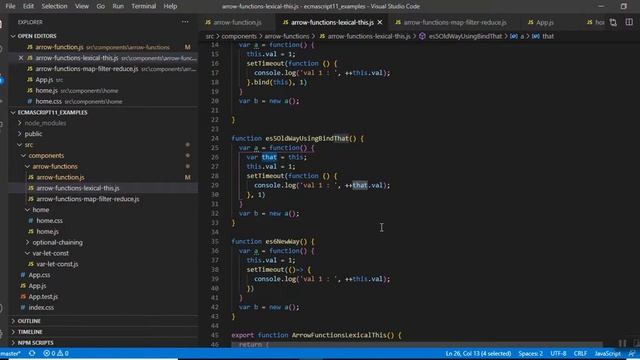
Task: Select arrow-functions-map-filter-reduce.js in Open Editors
Action: click(x=87, y=69)
